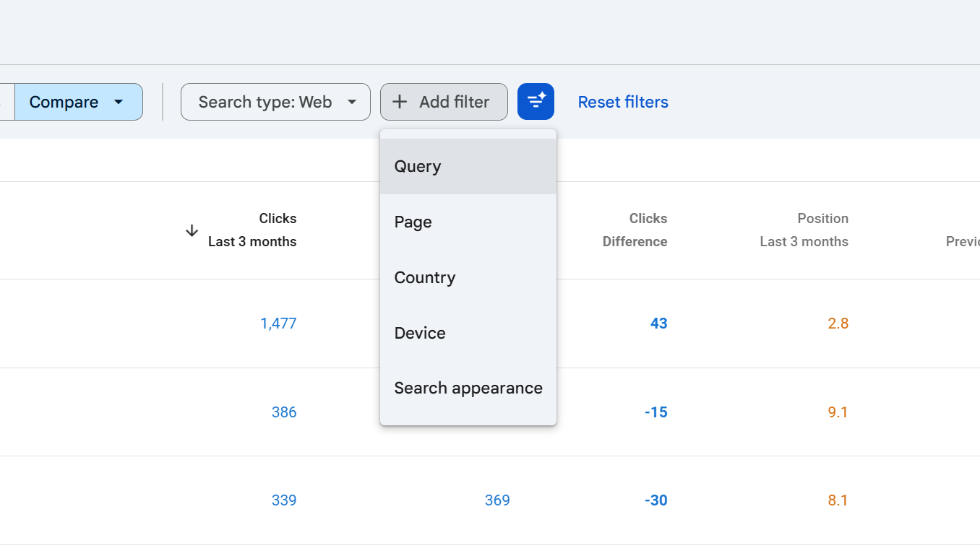Click the -15 clicks difference value
980x556 pixels.
656,412
